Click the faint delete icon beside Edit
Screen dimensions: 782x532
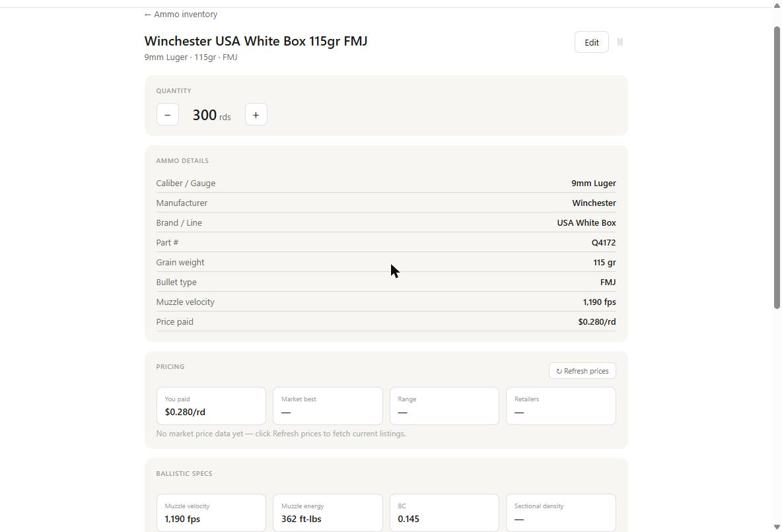click(620, 42)
